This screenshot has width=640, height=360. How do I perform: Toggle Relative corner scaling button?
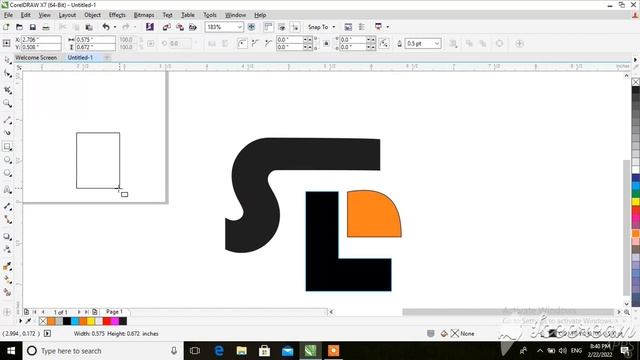click(x=384, y=43)
